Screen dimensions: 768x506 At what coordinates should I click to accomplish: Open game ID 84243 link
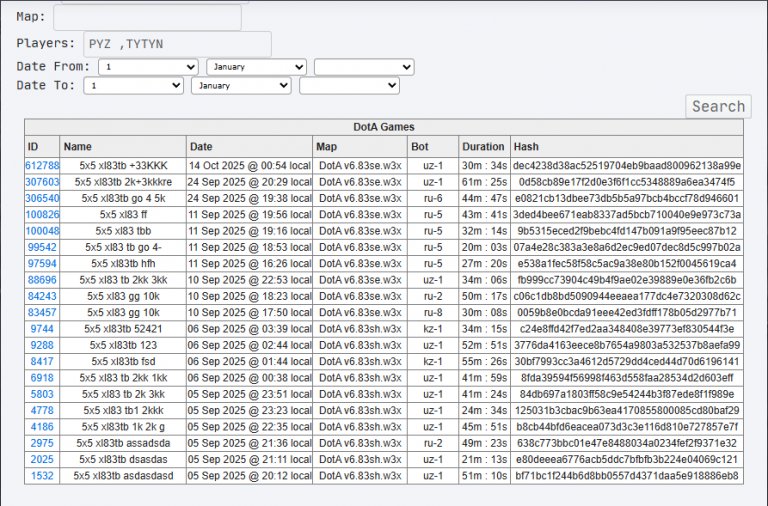pos(42,296)
